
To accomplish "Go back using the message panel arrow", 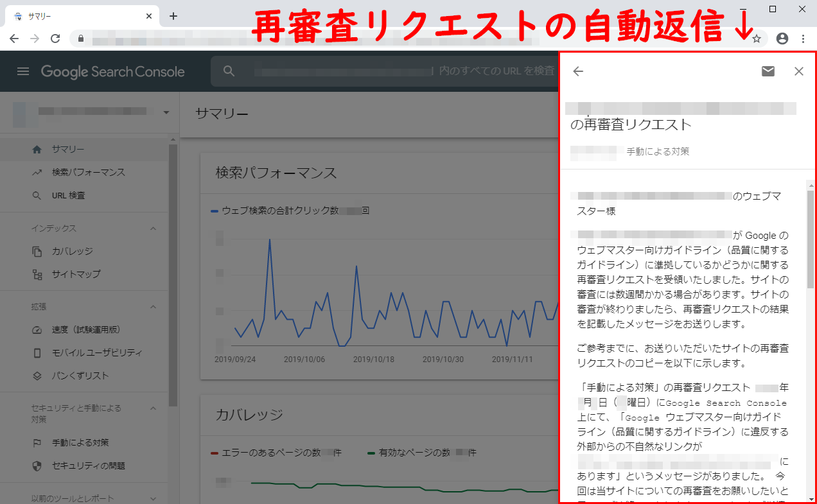I will pyautogui.click(x=578, y=71).
